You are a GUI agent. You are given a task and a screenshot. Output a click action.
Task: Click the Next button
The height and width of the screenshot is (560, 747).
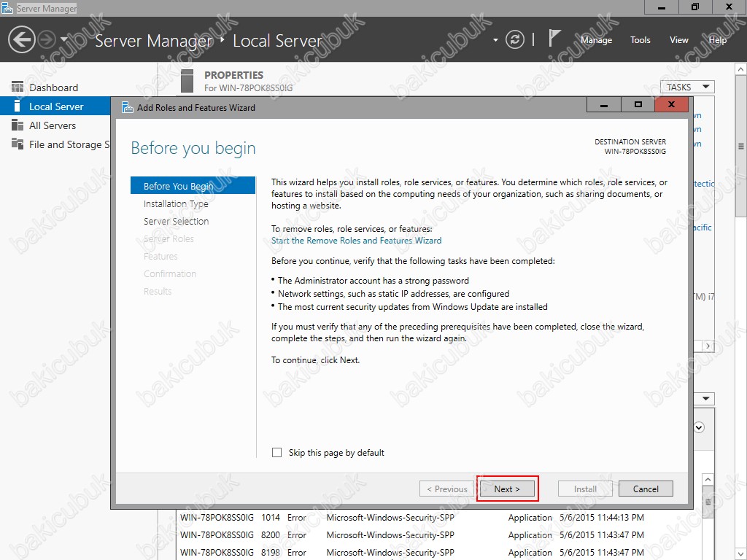[x=507, y=489]
